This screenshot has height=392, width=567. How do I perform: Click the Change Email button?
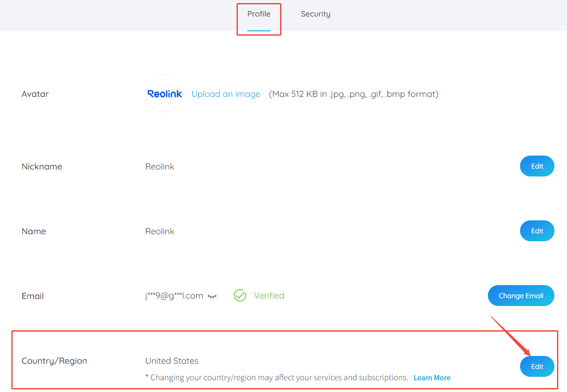tap(521, 296)
